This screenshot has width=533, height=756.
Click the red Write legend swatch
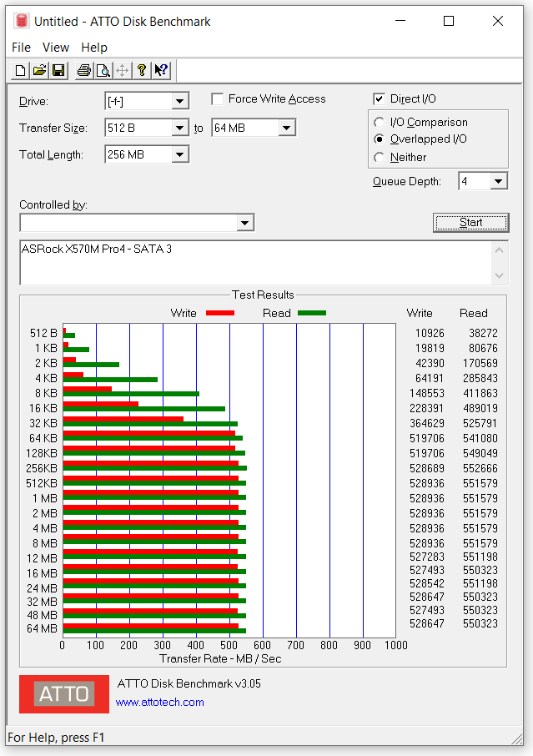pos(220,313)
